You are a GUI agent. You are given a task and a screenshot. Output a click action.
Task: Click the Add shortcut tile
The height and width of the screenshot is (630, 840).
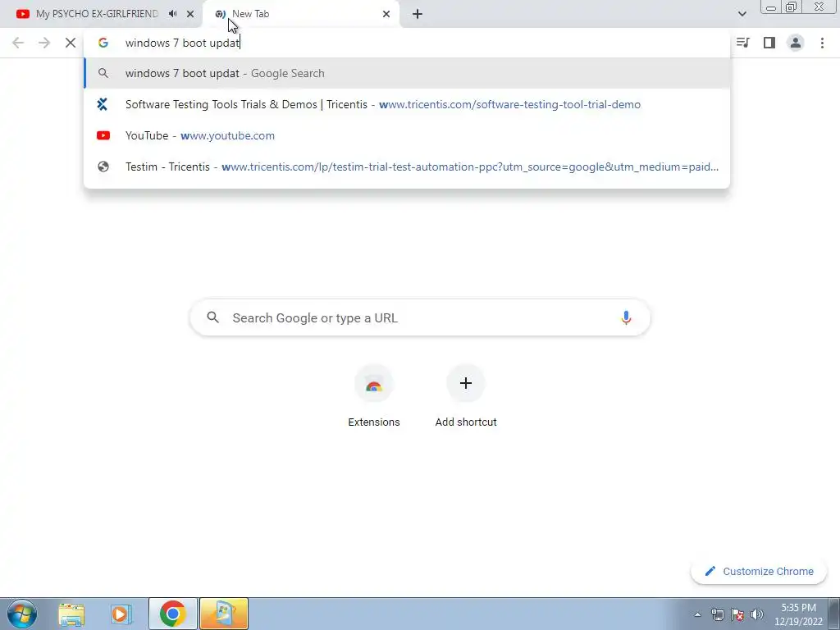click(x=466, y=396)
